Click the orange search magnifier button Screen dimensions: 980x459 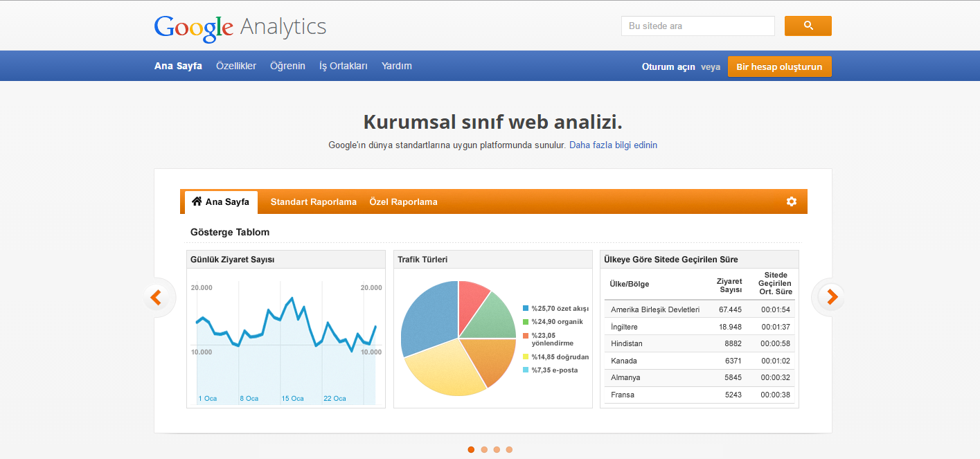(808, 26)
